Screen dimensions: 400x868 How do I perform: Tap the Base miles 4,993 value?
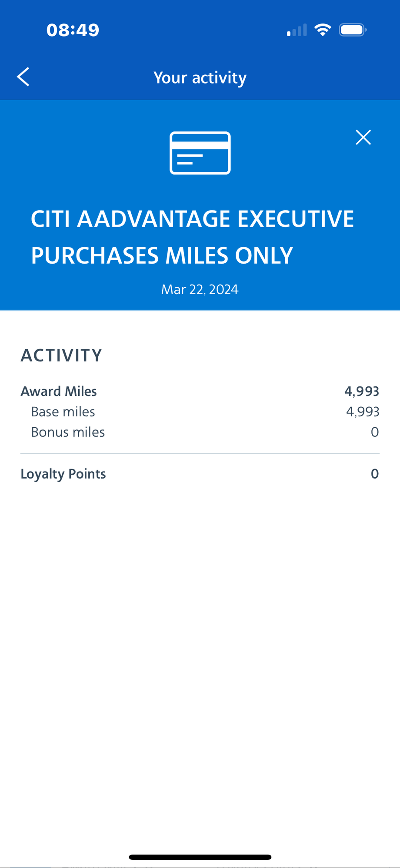(x=363, y=412)
